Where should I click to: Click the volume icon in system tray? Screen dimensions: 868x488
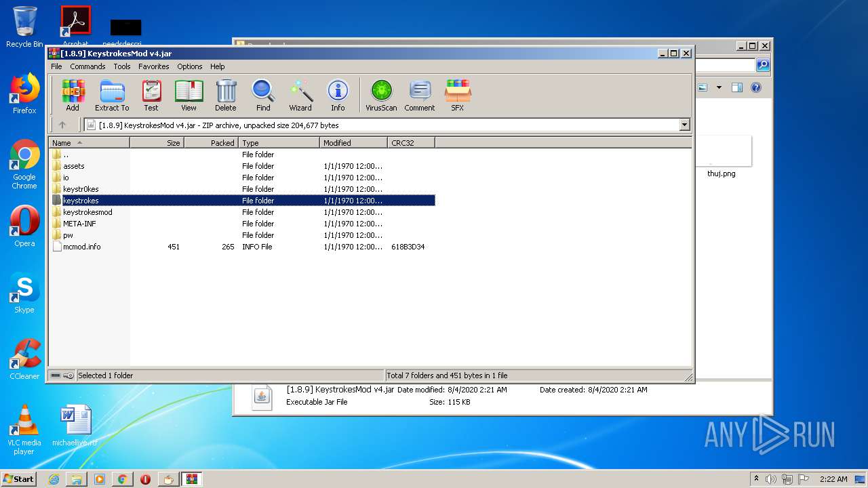tap(771, 479)
